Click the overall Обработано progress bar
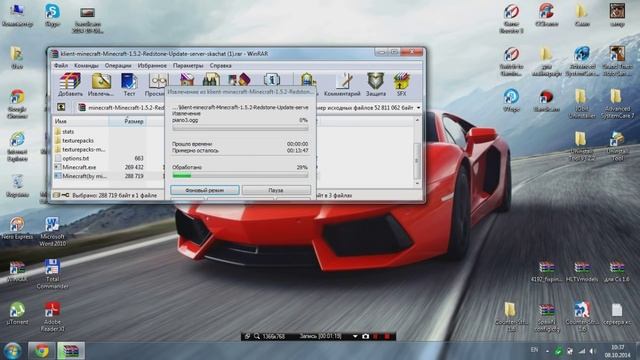Image resolution: width=640 pixels, height=360 pixels. (240, 175)
